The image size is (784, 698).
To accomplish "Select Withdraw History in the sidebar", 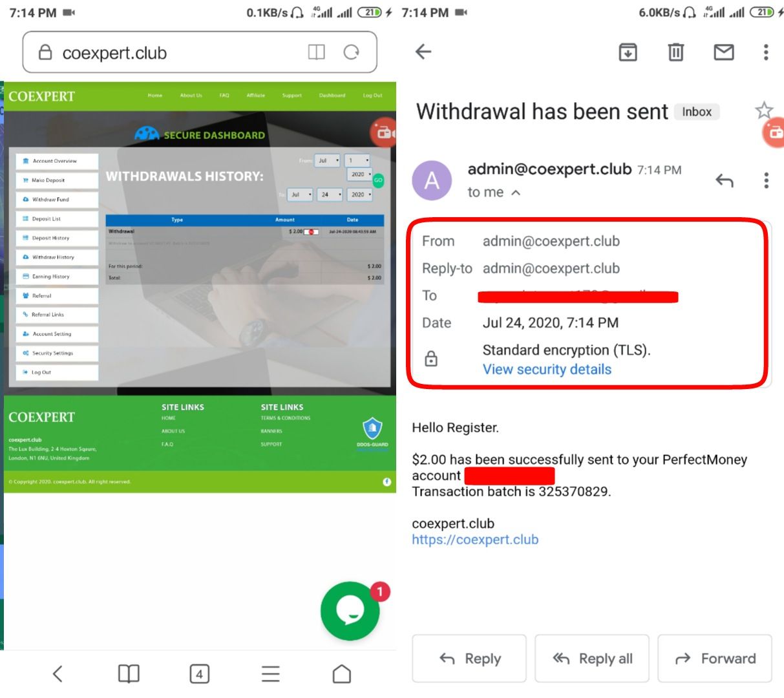I will [x=57, y=257].
